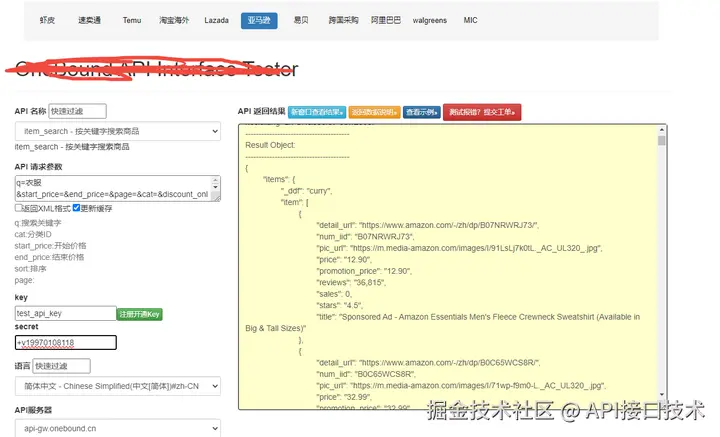Viewport: 720px width, 437px height.
Task: Switch to the 虾皮 platform tab
Action: pos(47,20)
